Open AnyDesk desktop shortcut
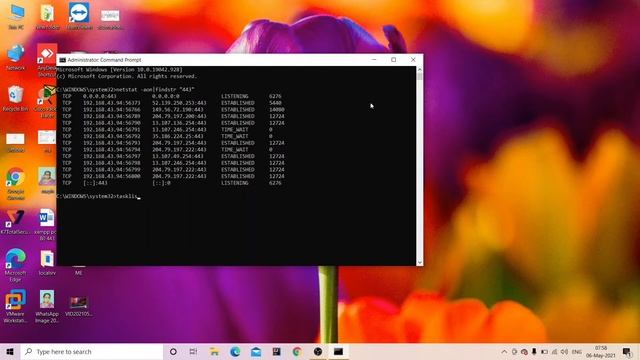The image size is (640, 360). pyautogui.click(x=47, y=60)
